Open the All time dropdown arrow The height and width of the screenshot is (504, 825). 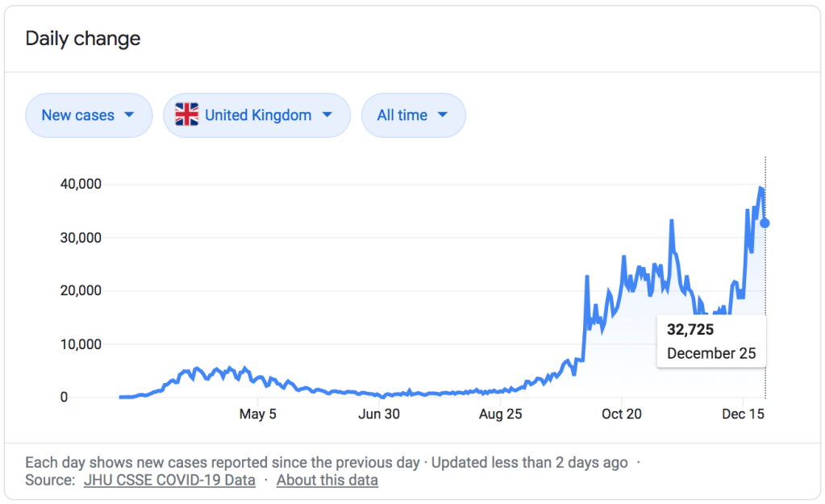(x=442, y=115)
